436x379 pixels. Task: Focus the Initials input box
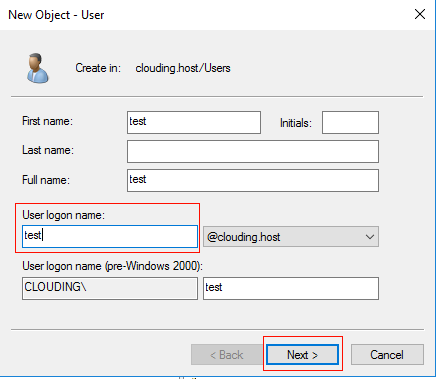point(350,122)
